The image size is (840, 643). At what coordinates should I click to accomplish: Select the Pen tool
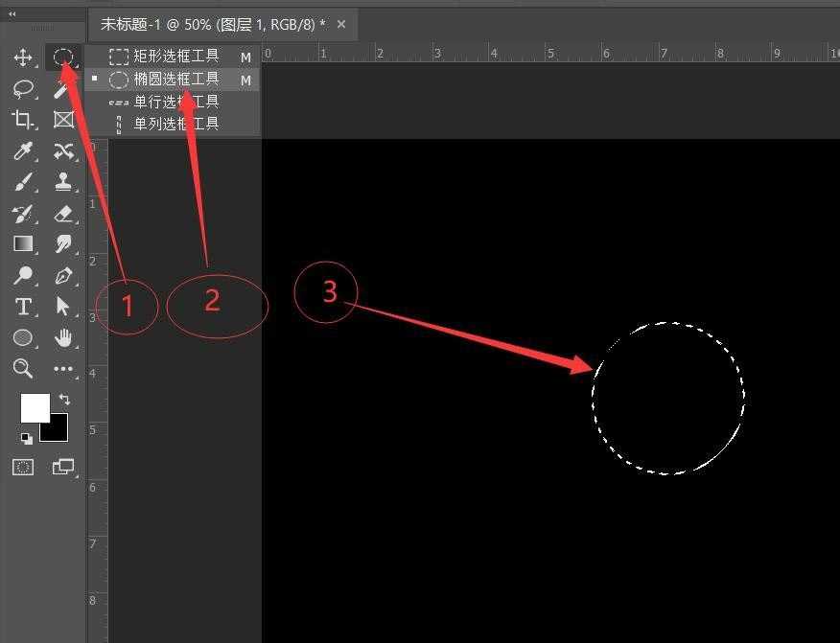[64, 276]
